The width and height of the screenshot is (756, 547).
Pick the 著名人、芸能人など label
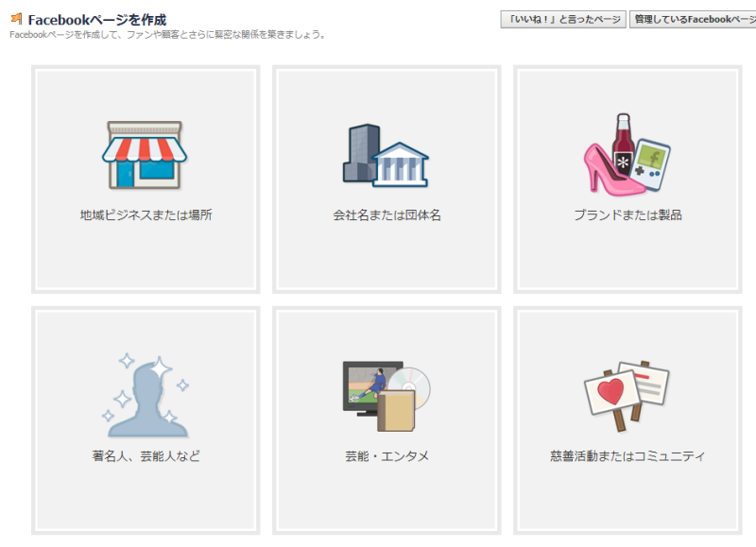click(x=146, y=456)
